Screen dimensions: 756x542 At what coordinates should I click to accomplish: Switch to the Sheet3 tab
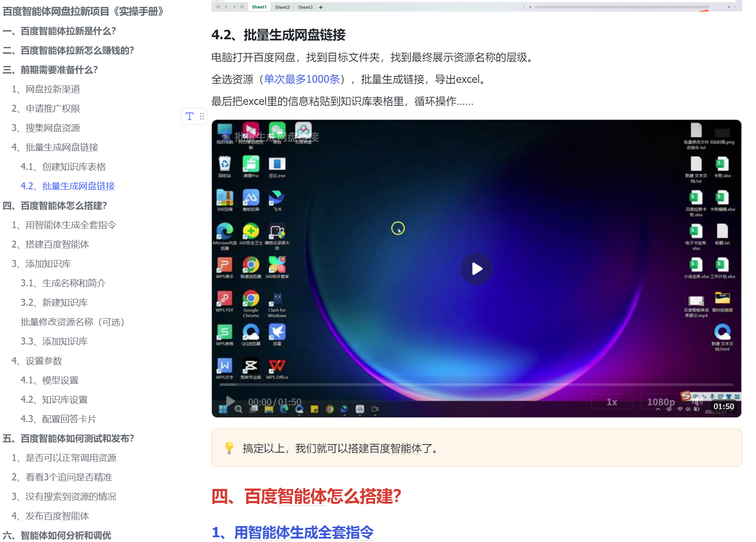click(305, 6)
